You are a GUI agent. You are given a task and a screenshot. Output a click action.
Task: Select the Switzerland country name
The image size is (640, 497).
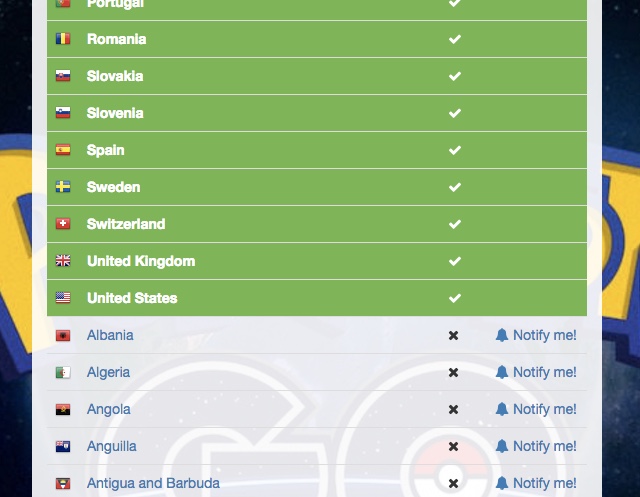click(126, 224)
